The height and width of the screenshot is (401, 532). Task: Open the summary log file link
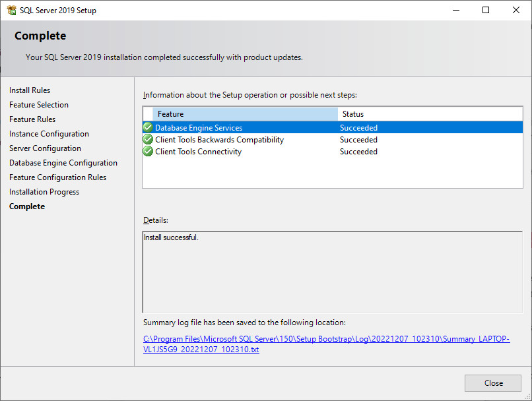tap(326, 344)
